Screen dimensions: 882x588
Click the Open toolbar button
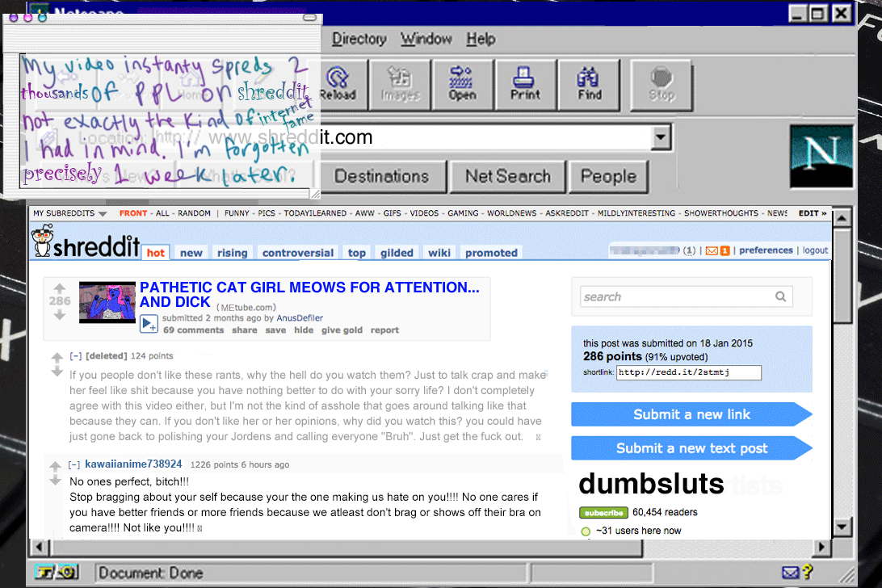point(462,85)
